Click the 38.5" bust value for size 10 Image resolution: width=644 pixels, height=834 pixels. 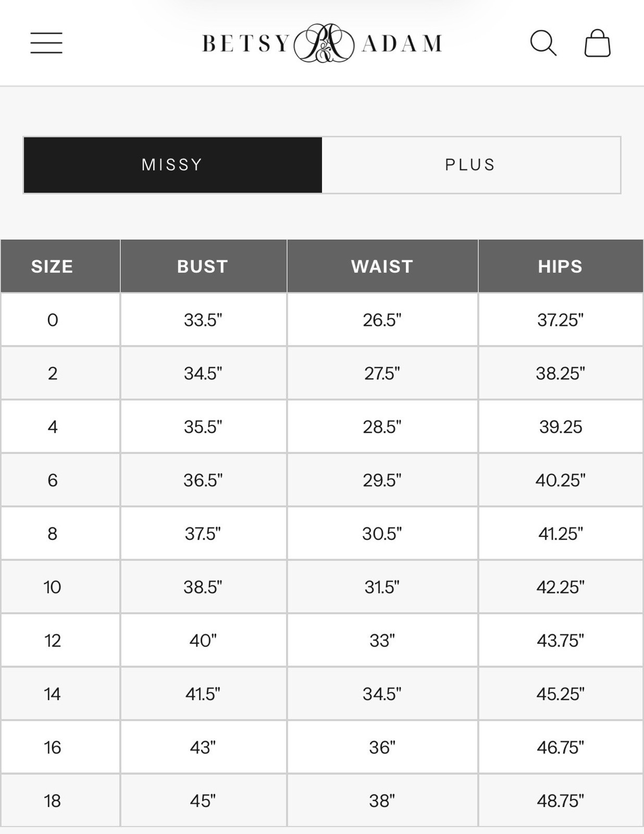click(x=203, y=587)
